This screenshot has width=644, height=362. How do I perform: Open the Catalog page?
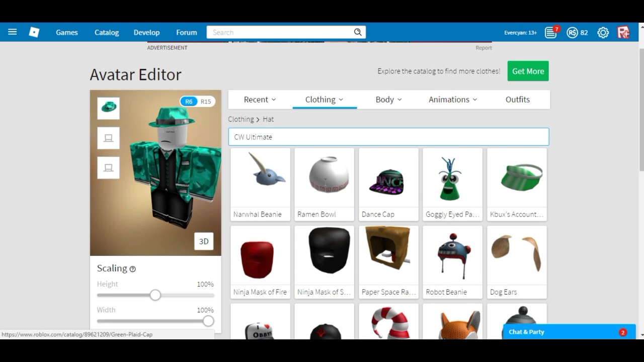point(107,33)
